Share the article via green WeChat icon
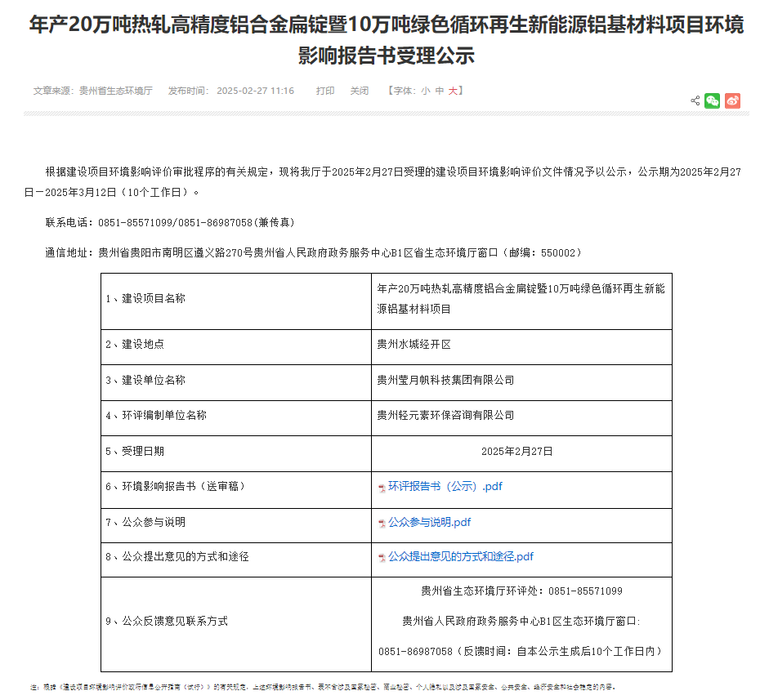This screenshot has width=769, height=700. [713, 101]
